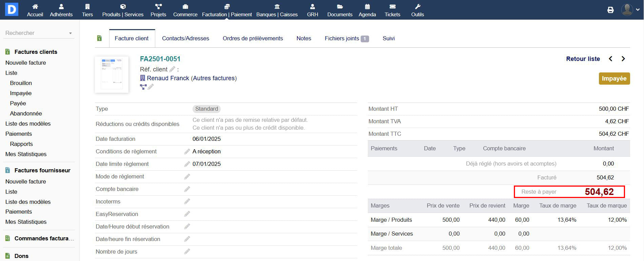Click pencil icon next to Conditions de règlement
The height and width of the screenshot is (261, 644).
(x=187, y=152)
